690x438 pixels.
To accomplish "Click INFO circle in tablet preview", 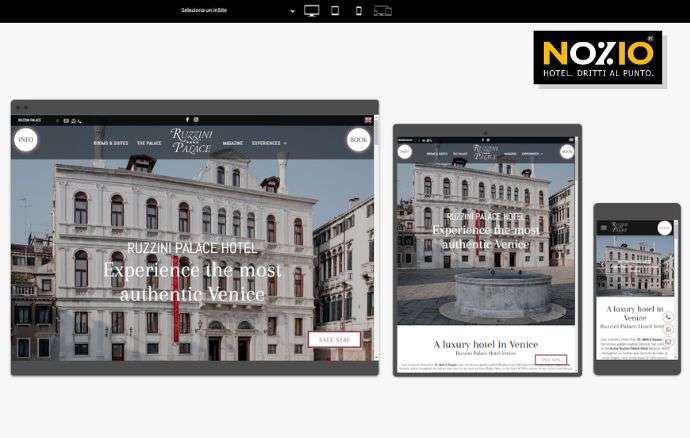I will click(404, 152).
